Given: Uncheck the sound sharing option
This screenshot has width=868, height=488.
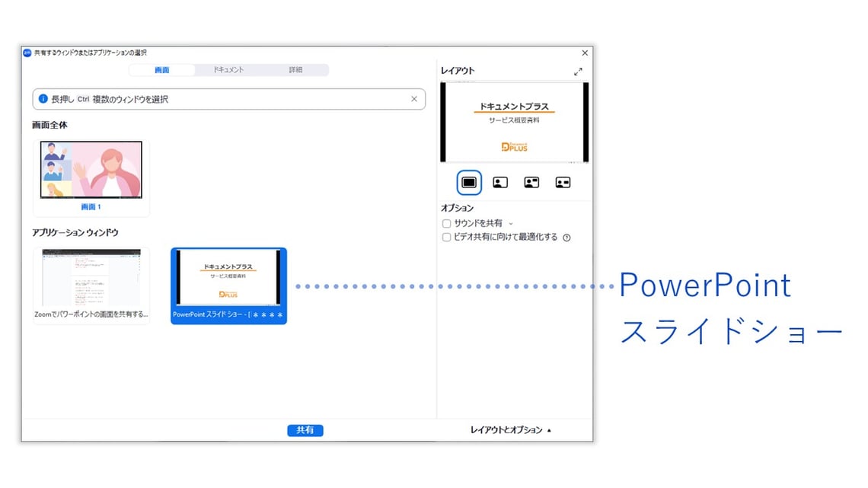Looking at the screenshot, I should tap(446, 222).
